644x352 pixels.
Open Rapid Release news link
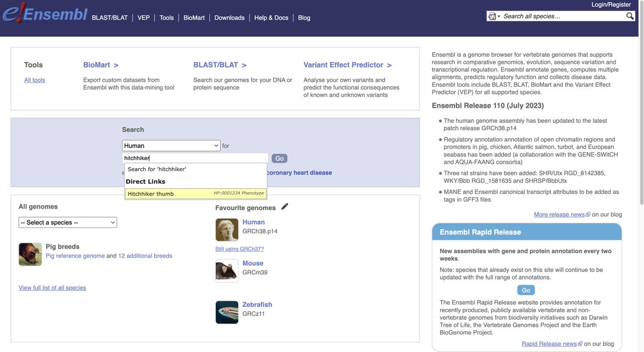[x=552, y=344]
